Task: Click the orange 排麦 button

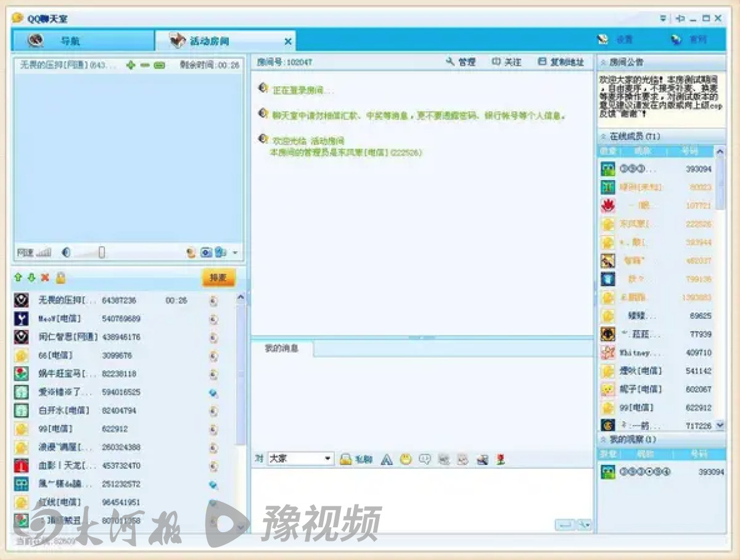Action: pyautogui.click(x=218, y=278)
